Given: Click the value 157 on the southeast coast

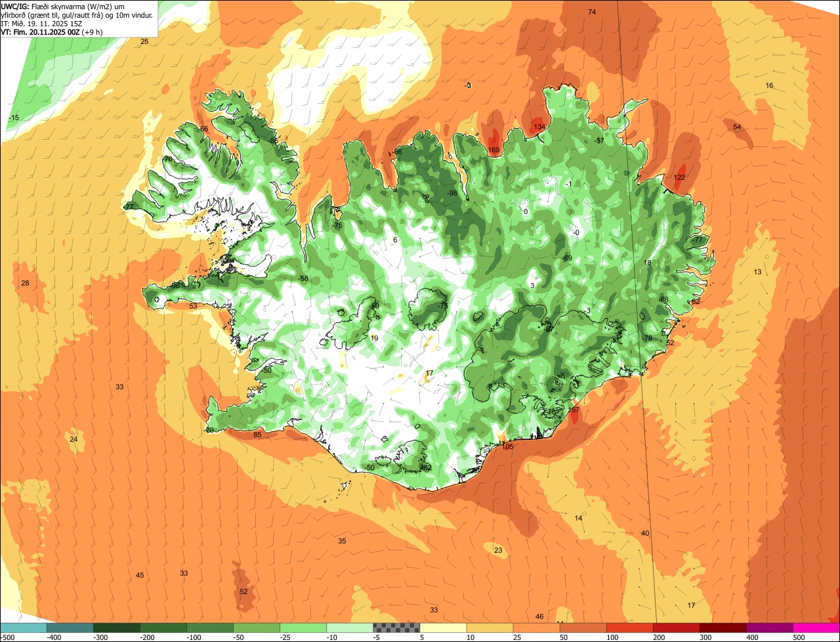Looking at the screenshot, I should (x=574, y=410).
